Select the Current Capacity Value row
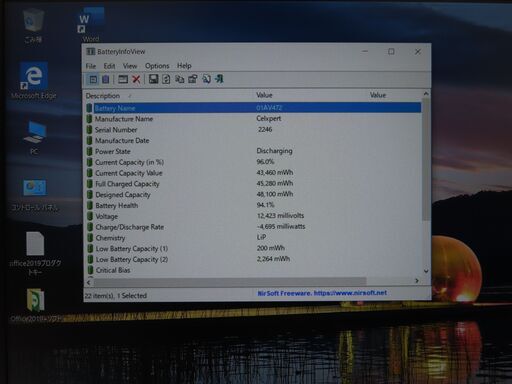 coord(253,173)
